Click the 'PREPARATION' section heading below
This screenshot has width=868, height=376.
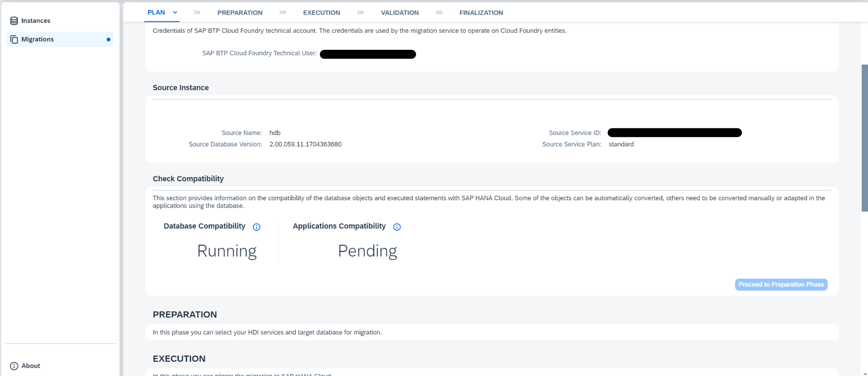[x=185, y=315]
